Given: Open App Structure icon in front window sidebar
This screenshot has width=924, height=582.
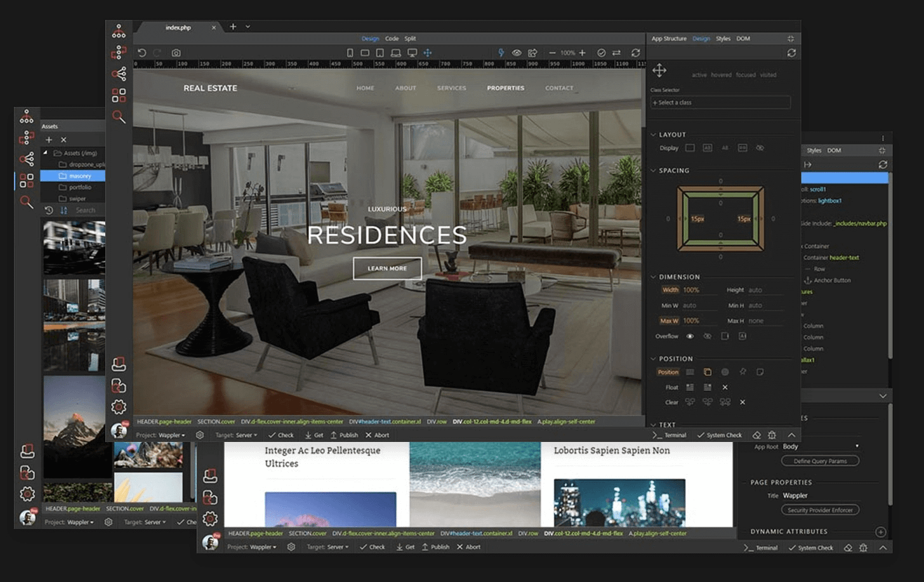Looking at the screenshot, I should (119, 30).
